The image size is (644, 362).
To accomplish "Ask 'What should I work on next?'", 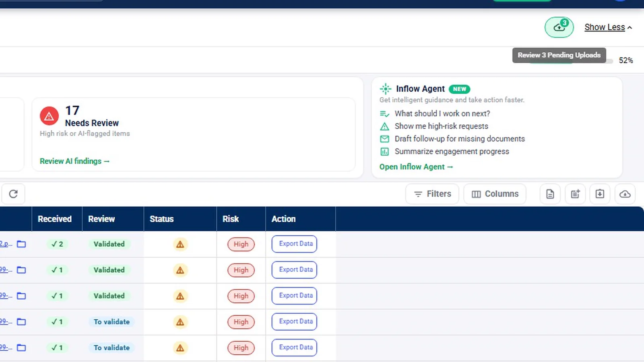I will 442,114.
